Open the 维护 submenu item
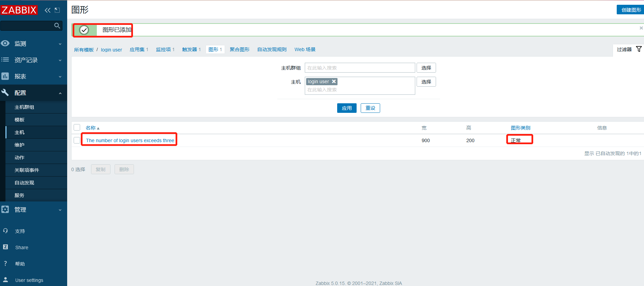Viewport: 644px width, 286px height. pos(36,145)
